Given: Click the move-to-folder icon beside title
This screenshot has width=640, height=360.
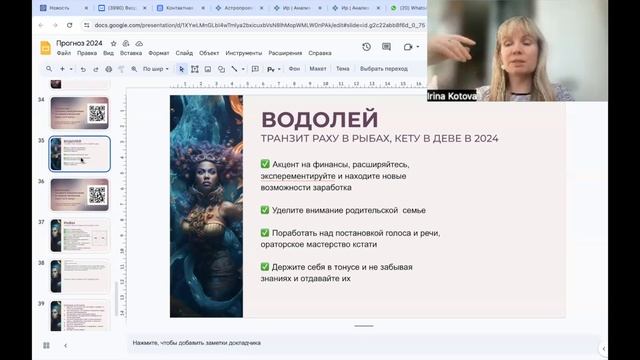Looking at the screenshot, I should (126, 43).
